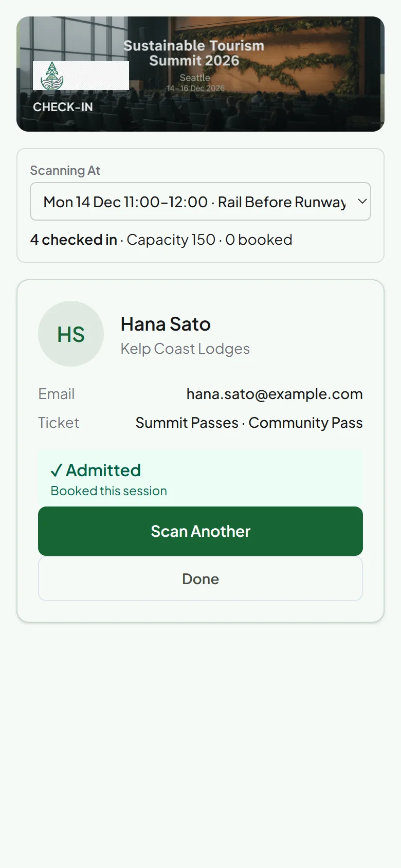Click the Capacity 150 text

171,240
